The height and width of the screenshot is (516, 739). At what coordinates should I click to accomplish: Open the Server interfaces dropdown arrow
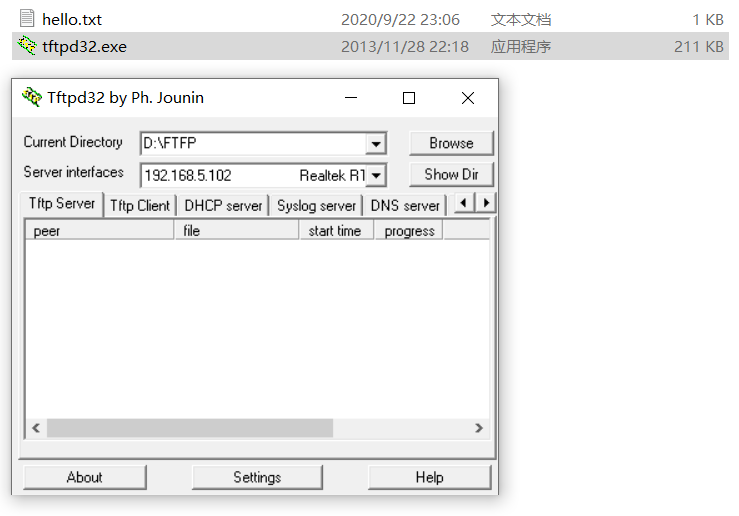click(x=376, y=175)
